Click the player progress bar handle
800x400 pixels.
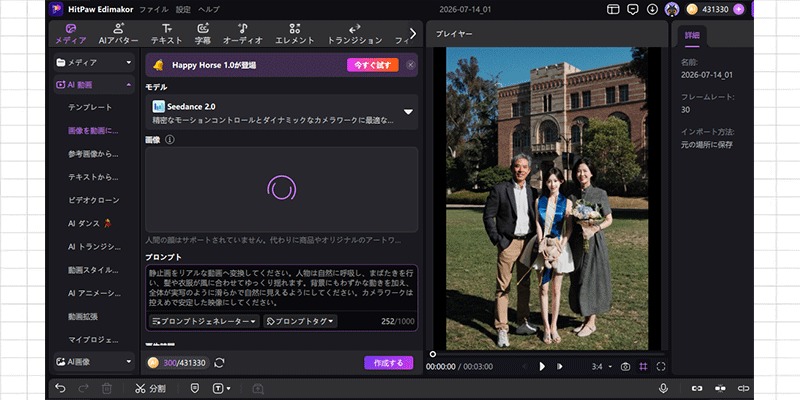pyautogui.click(x=433, y=354)
